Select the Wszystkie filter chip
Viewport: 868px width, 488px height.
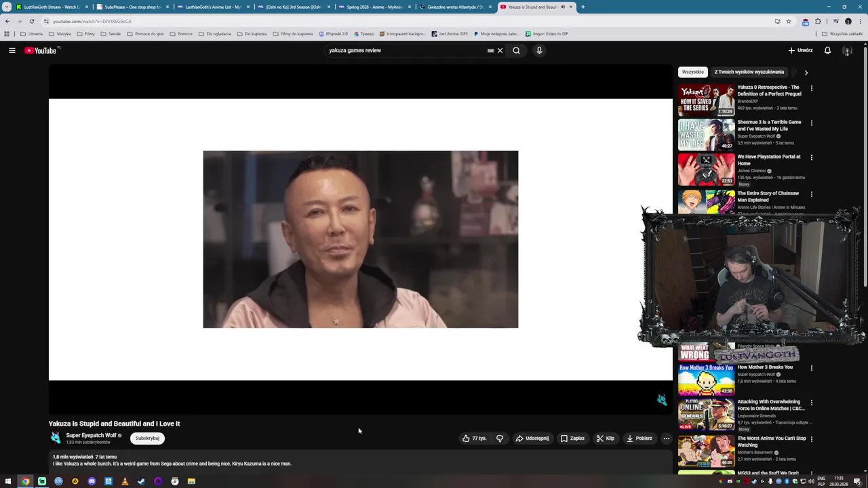point(693,72)
